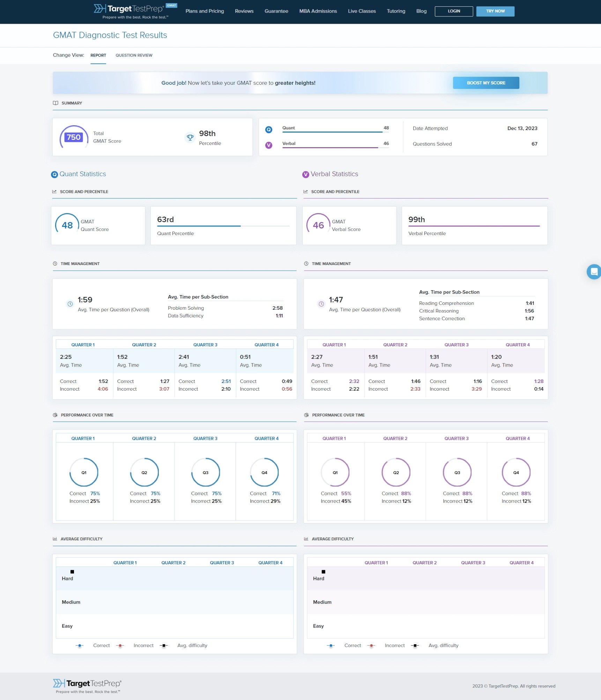Click the Q4 donut in Quant performance
Screen dimensions: 601x700
pyautogui.click(x=265, y=472)
